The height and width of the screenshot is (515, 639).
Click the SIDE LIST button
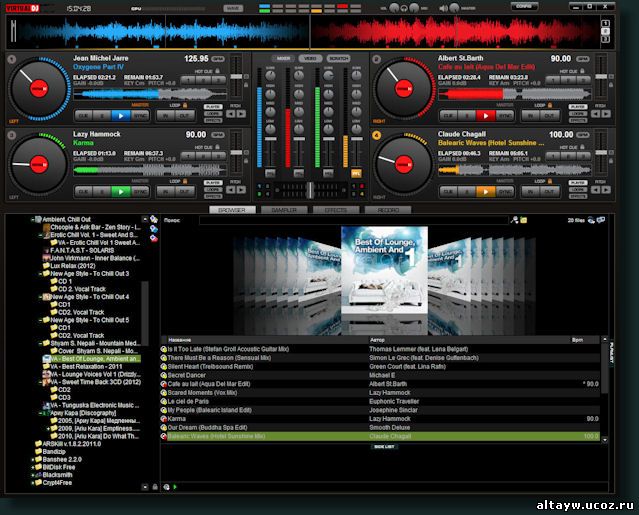click(384, 447)
